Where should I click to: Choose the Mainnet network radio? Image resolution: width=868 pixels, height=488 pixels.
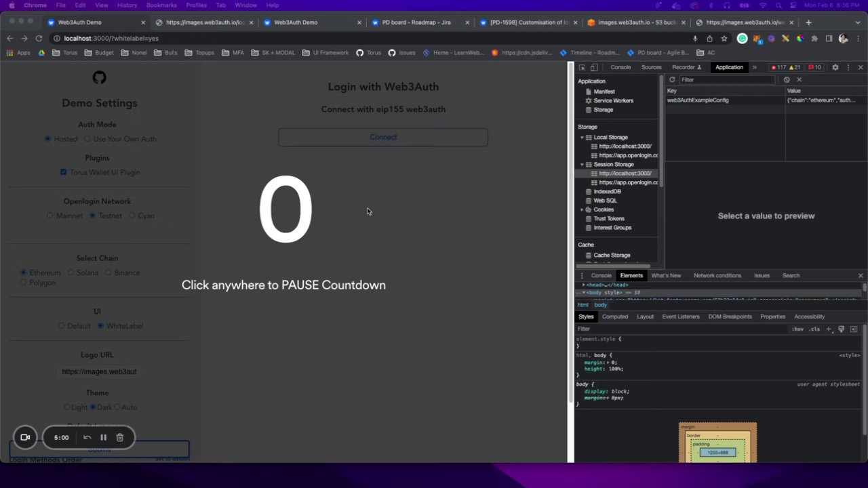click(50, 216)
